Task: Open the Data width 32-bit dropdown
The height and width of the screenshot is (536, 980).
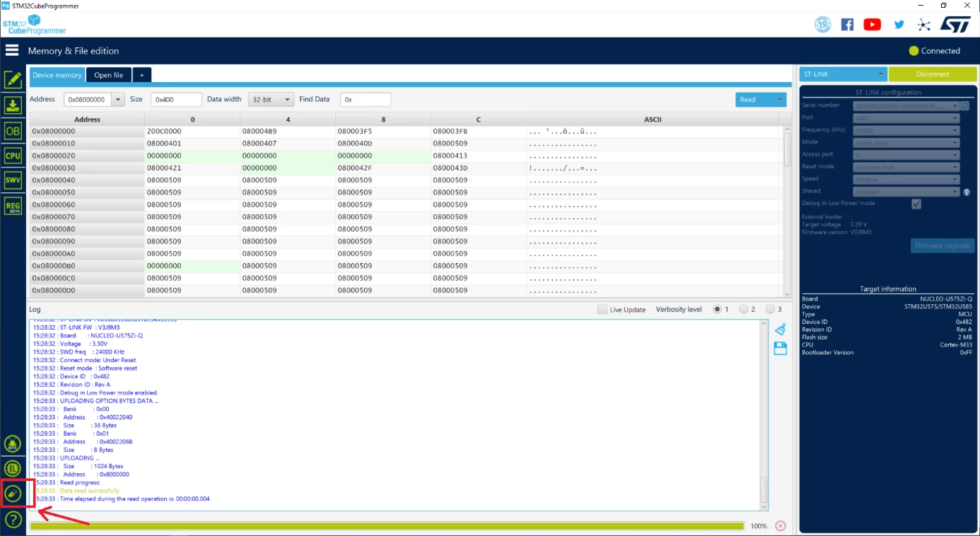Action: [x=271, y=100]
